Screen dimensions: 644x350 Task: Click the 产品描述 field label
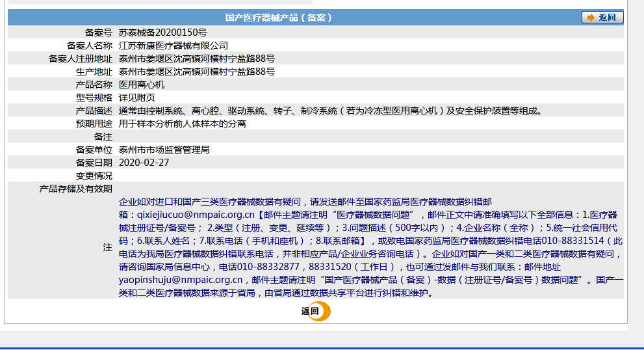pos(94,111)
